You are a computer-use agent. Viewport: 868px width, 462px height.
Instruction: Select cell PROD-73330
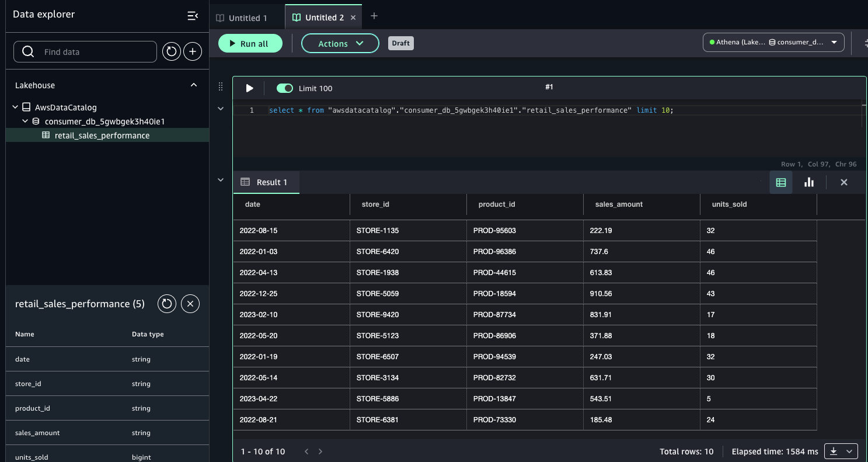[x=525, y=420]
